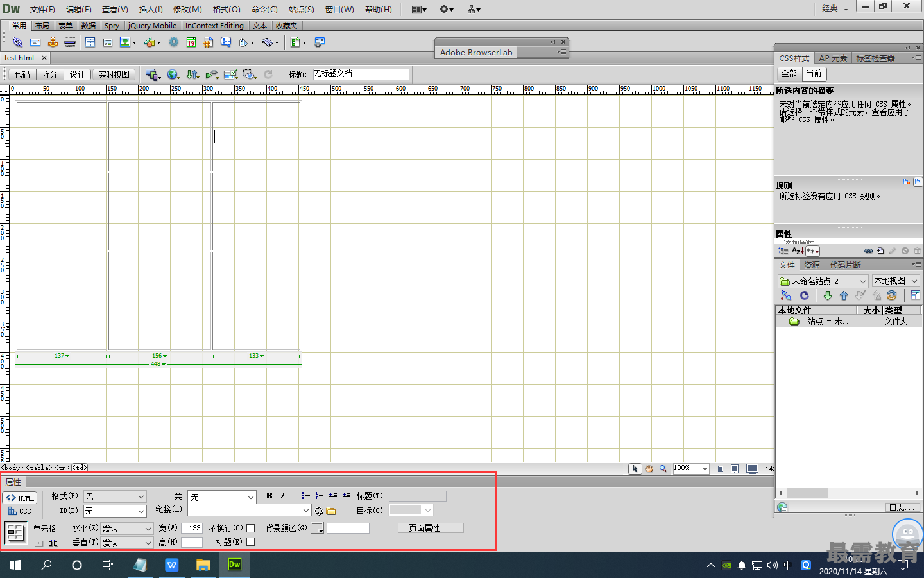Open the background color swatch picker
Viewport: 924px width, 578px height.
[x=318, y=528]
